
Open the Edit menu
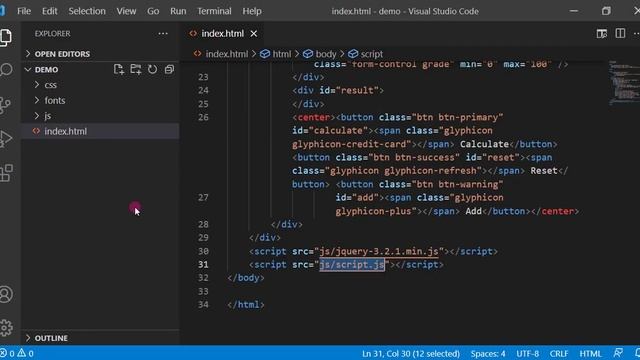(49, 11)
